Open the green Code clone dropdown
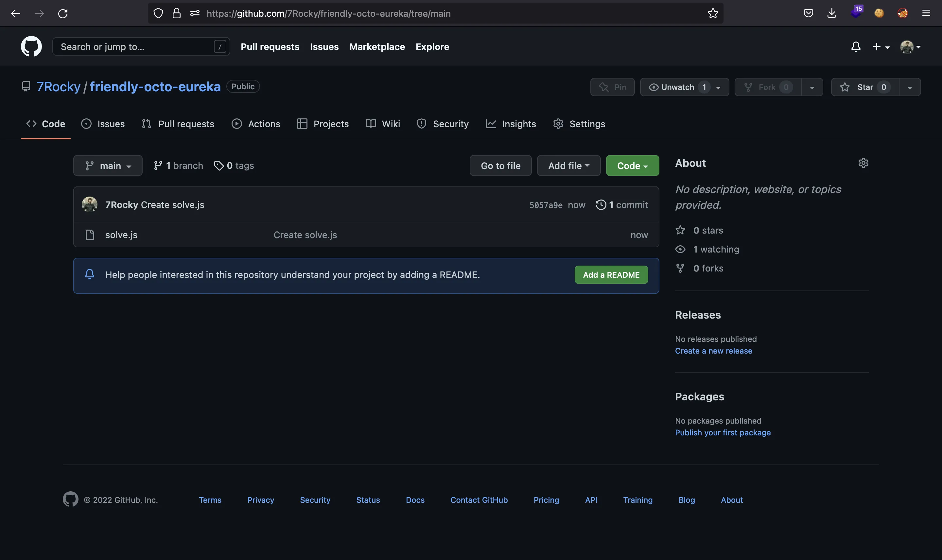The image size is (942, 560). click(633, 166)
